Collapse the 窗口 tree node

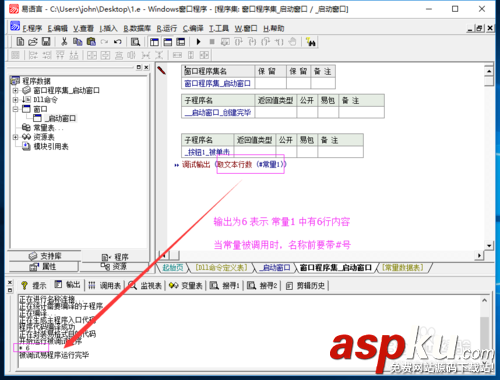tap(15, 109)
